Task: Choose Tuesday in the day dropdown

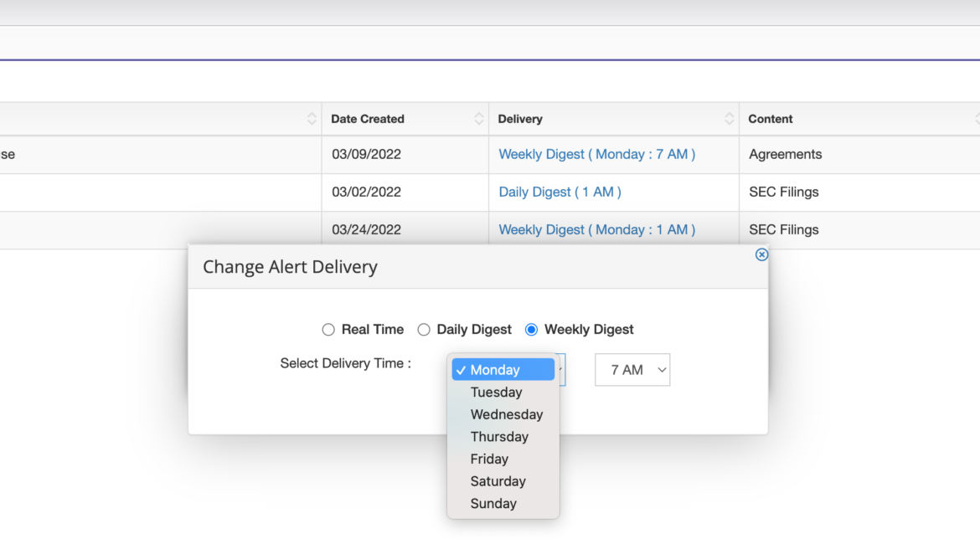Action: pyautogui.click(x=503, y=393)
